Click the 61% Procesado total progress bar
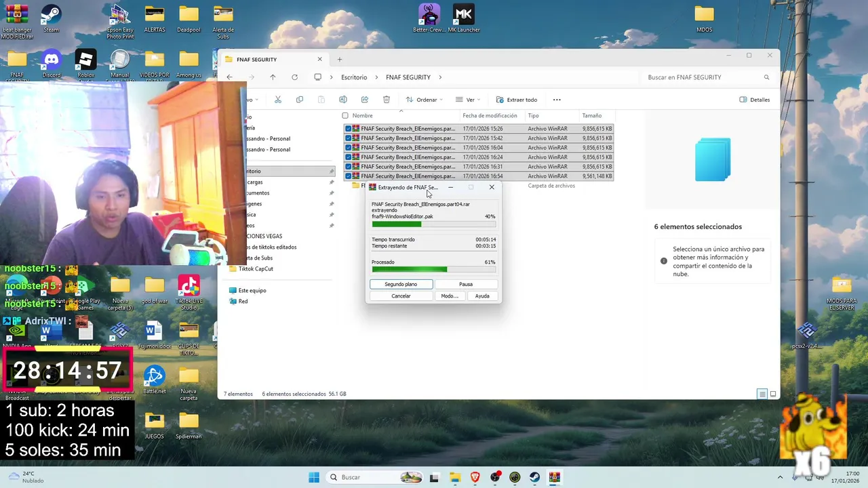 (x=433, y=270)
